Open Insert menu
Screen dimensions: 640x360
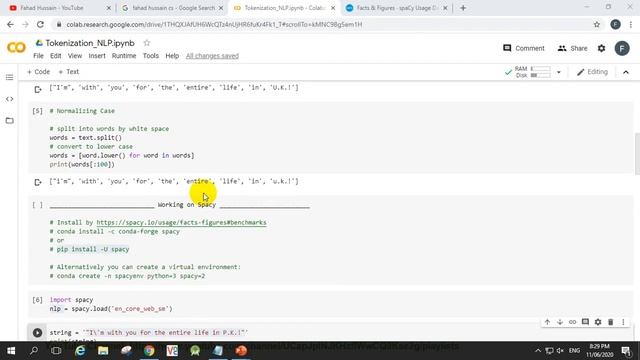[x=97, y=56]
